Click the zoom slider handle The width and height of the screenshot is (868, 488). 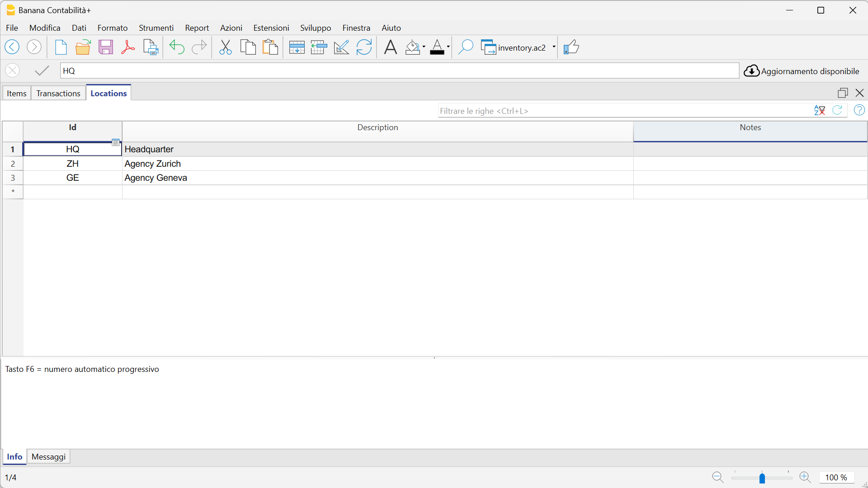762,478
